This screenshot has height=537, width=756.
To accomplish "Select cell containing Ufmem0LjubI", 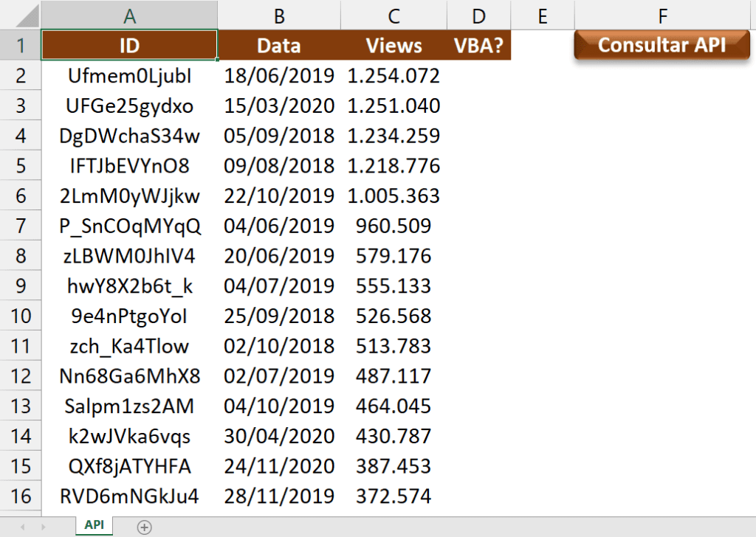I will [x=129, y=75].
